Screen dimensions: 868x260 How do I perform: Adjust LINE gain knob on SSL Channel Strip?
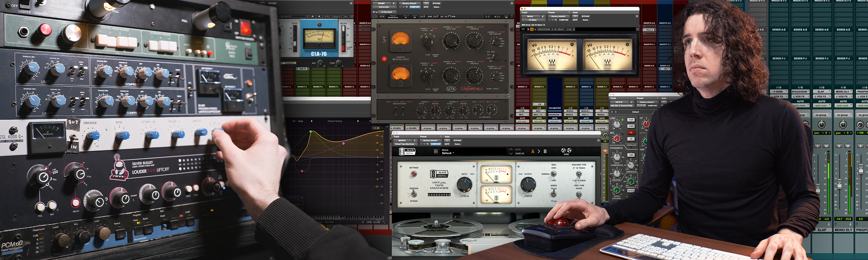tap(617, 124)
